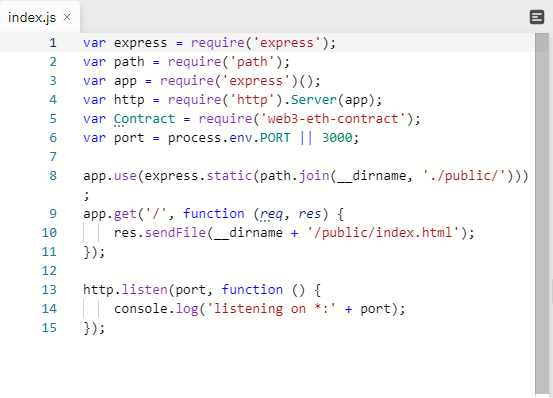The height and width of the screenshot is (398, 553).
Task: Click line number 5 in the gutter
Action: pos(53,119)
